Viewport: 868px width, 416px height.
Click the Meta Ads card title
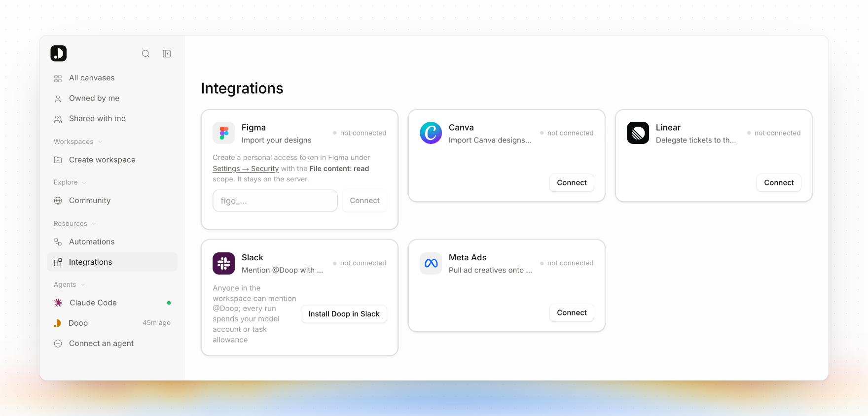click(468, 258)
